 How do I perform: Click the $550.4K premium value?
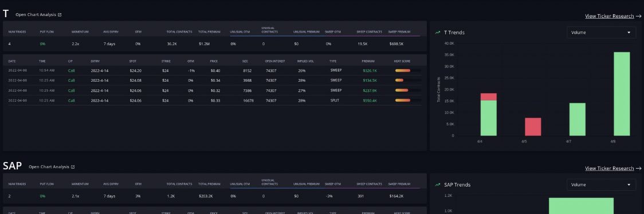[370, 101]
